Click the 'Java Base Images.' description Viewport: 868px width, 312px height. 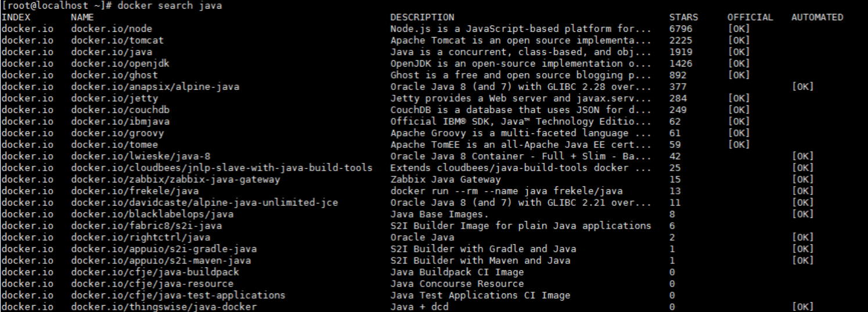pos(440,214)
